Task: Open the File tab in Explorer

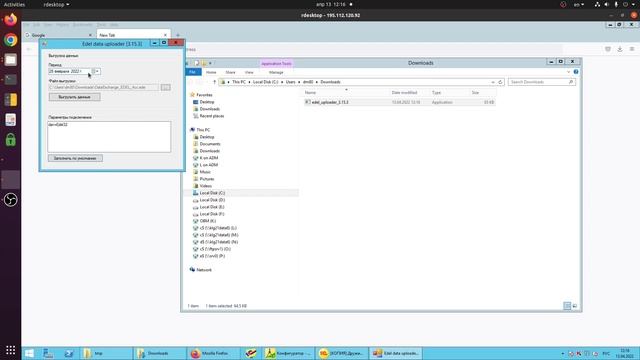Action: tap(192, 72)
